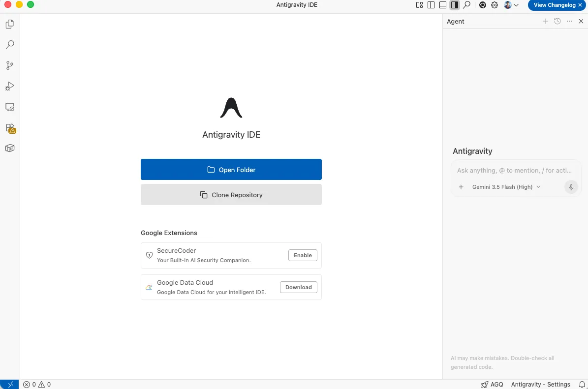Image resolution: width=588 pixels, height=389 pixels.
Task: Enable the SecureCoder extension
Action: tap(303, 255)
